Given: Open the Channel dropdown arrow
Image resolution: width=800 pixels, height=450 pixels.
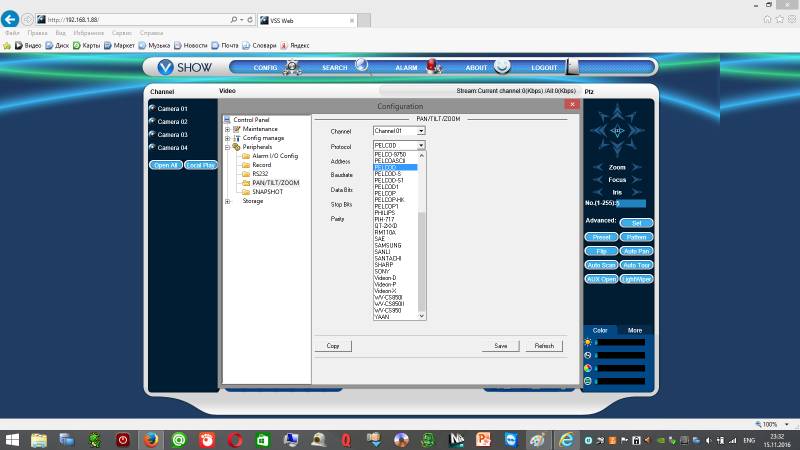Looking at the screenshot, I should [x=421, y=131].
